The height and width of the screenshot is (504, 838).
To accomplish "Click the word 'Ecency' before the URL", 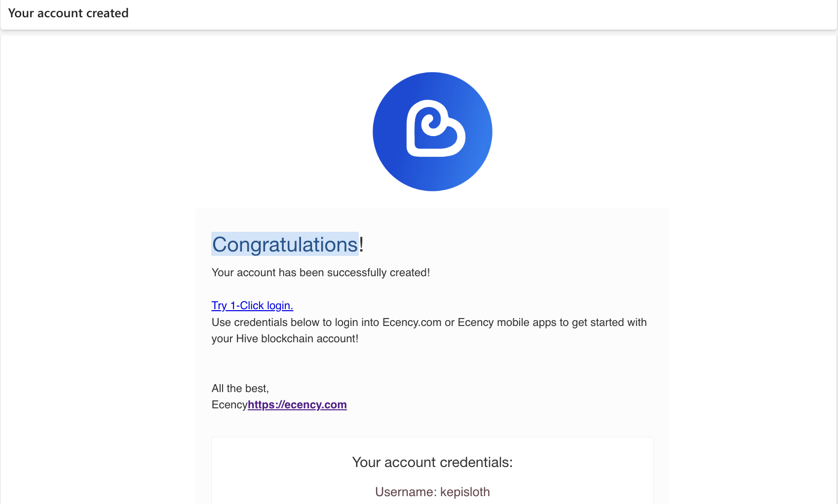I will point(229,405).
